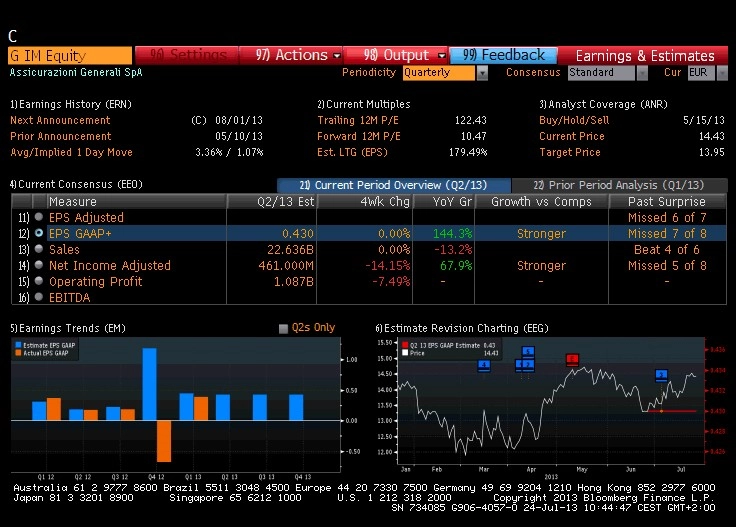Click the Growth vs Comps column header
This screenshot has height=527, width=736.
coord(542,201)
